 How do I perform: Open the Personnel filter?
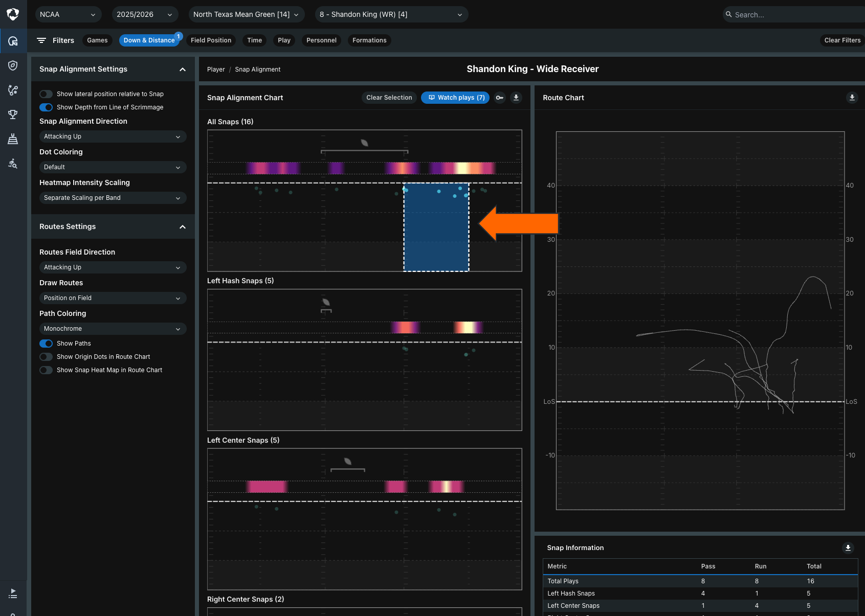pos(321,40)
